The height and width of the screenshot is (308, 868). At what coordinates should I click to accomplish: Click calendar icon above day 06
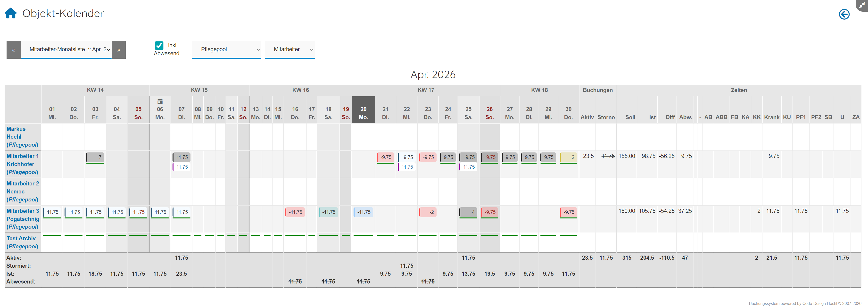[x=160, y=101]
